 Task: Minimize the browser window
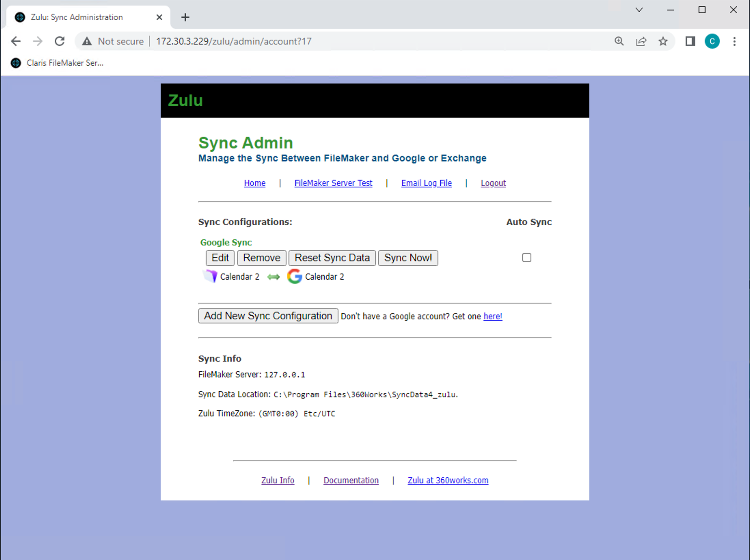click(x=670, y=10)
